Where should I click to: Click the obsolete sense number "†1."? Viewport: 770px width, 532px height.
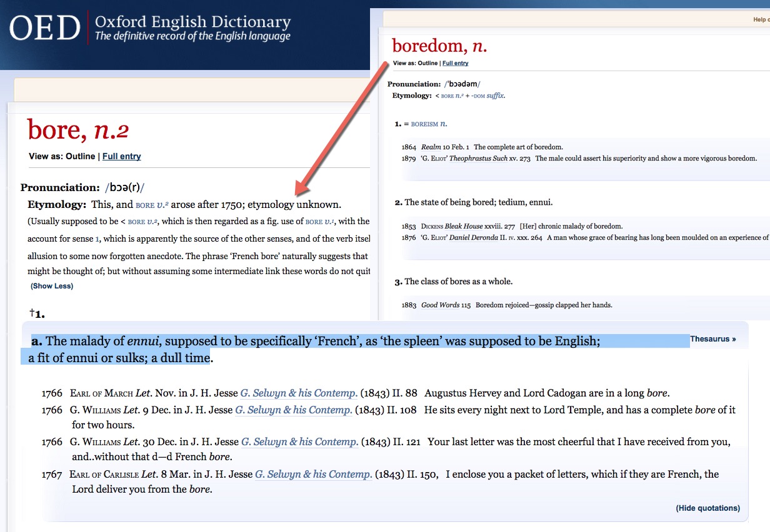37,314
